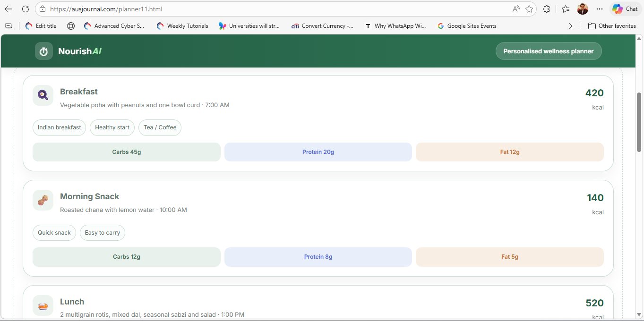644x321 pixels.
Task: Toggle the Quick snack tag
Action: [x=54, y=232]
